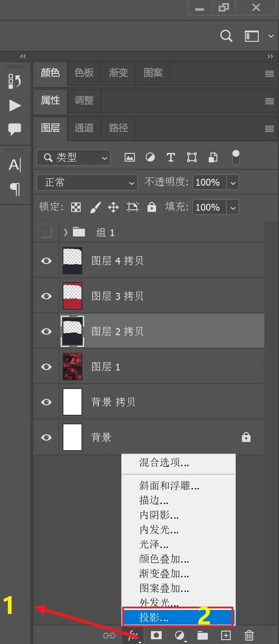This screenshot has height=644, width=279.
Task: Hide the 背景 layer eye
Action: (x=46, y=437)
